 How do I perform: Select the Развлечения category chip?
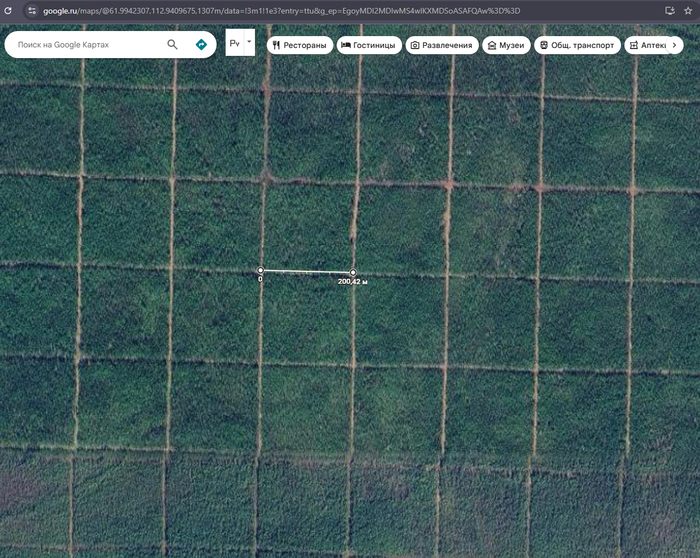441,45
